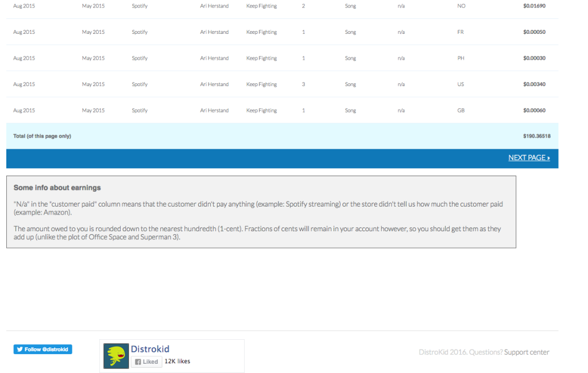Select the earnings value $0.00050

(x=535, y=32)
